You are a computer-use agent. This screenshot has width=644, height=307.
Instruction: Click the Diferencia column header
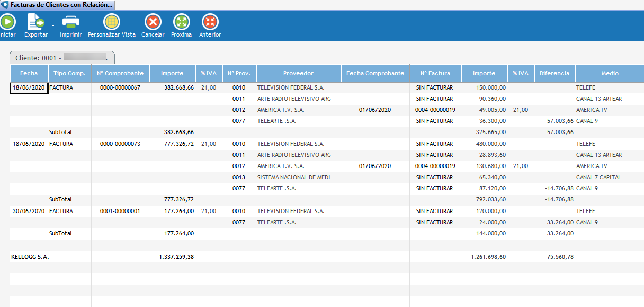click(x=554, y=74)
